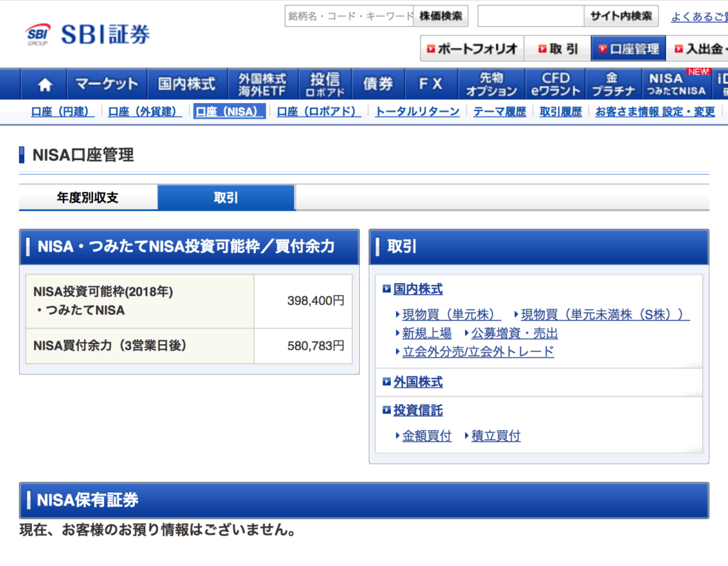Click the 株価検索 button
Image resolution: width=728 pixels, height=566 pixels.
[441, 16]
